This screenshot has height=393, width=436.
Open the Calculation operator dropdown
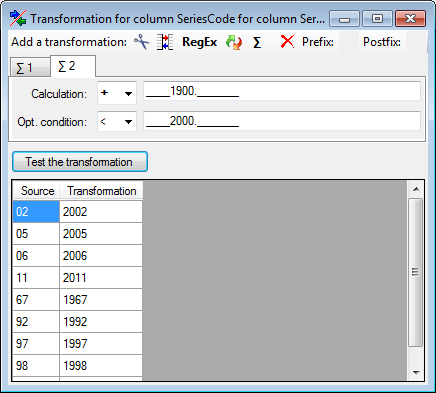pyautogui.click(x=117, y=93)
